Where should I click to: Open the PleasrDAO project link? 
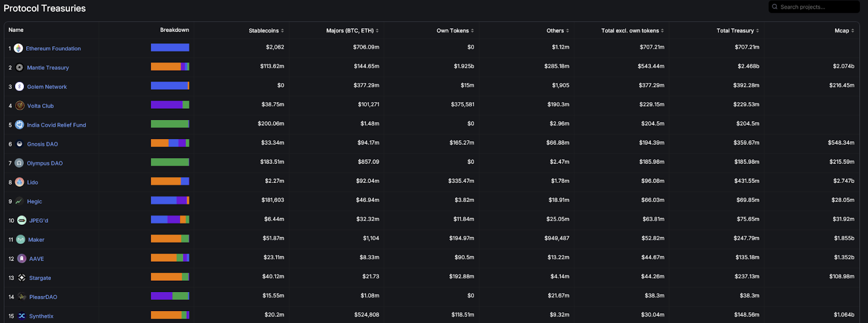pyautogui.click(x=43, y=296)
